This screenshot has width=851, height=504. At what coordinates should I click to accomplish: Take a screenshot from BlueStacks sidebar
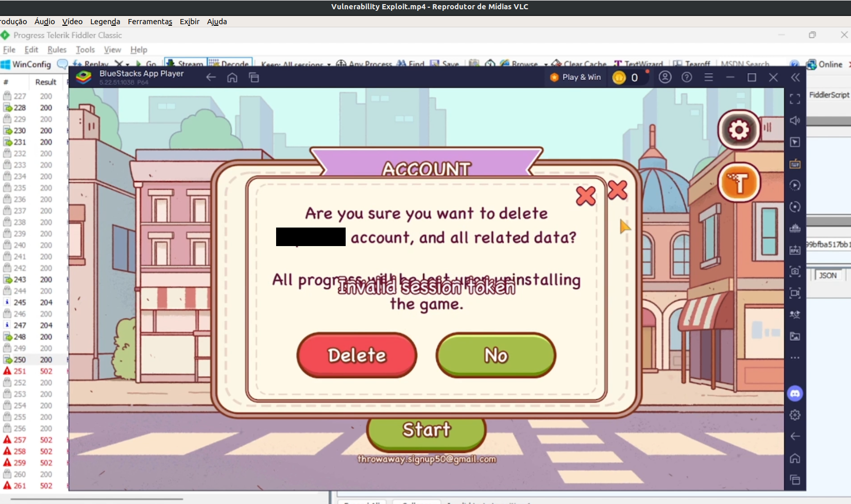click(x=795, y=271)
